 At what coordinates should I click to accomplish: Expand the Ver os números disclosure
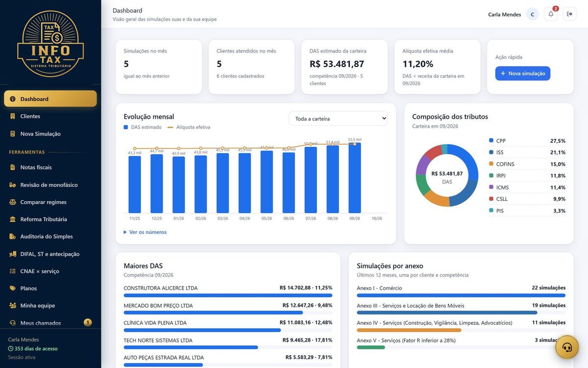tap(145, 232)
